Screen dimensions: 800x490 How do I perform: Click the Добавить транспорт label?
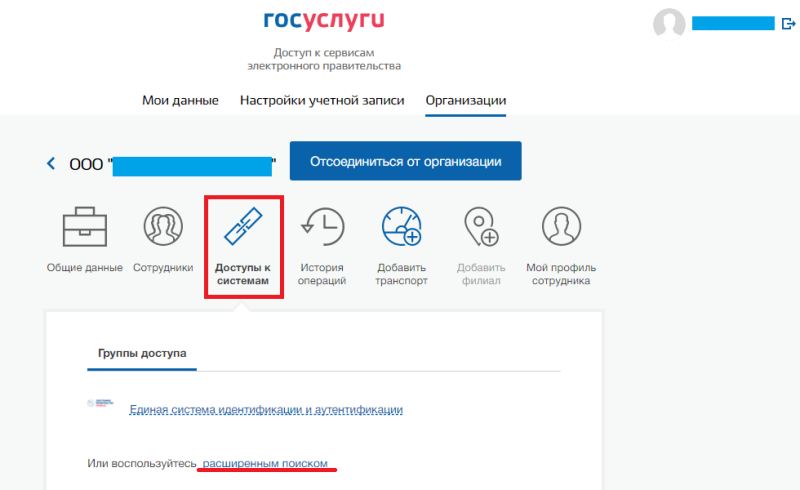tap(402, 274)
